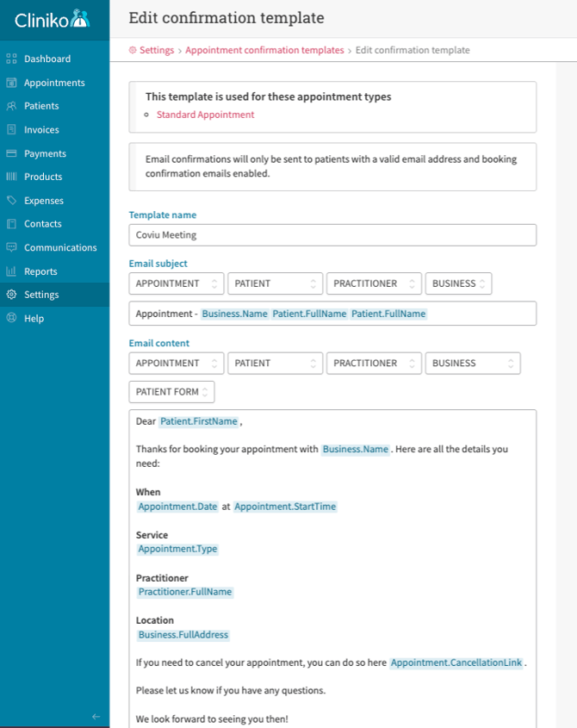Viewport: 577px width, 728px height.
Task: Go to Communications in the sidebar
Action: pyautogui.click(x=60, y=247)
